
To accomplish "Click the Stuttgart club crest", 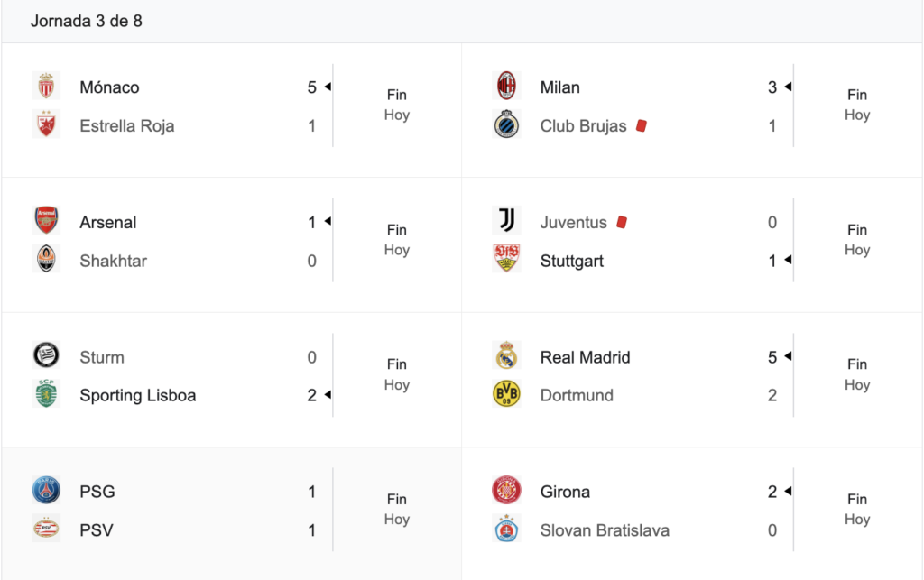I will (506, 260).
